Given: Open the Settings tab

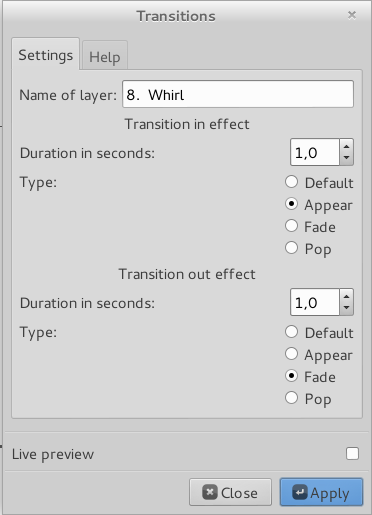Looking at the screenshot, I should click(x=46, y=54).
